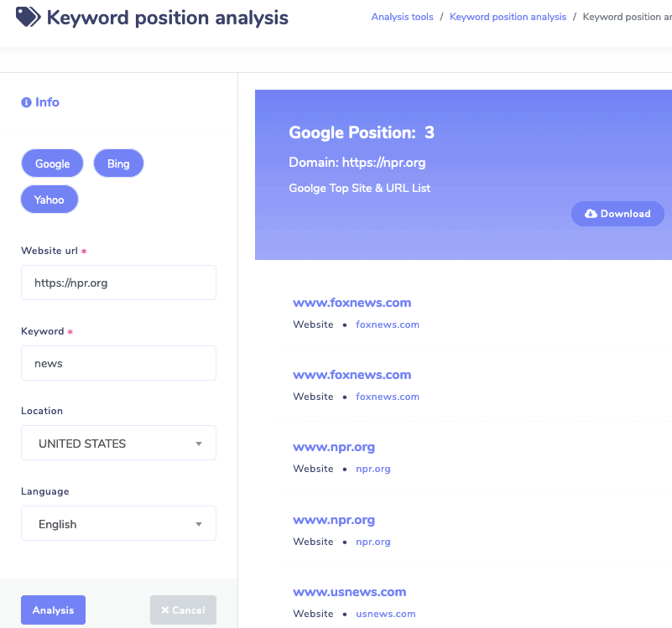Screen dimensions: 672x628
Task: Click the Location dropdown arrow
Action: [199, 444]
